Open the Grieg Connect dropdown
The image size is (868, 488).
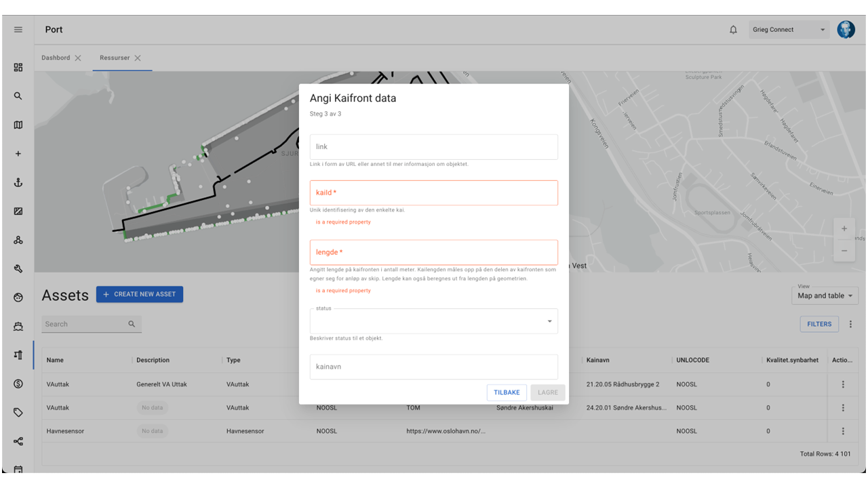tap(789, 30)
